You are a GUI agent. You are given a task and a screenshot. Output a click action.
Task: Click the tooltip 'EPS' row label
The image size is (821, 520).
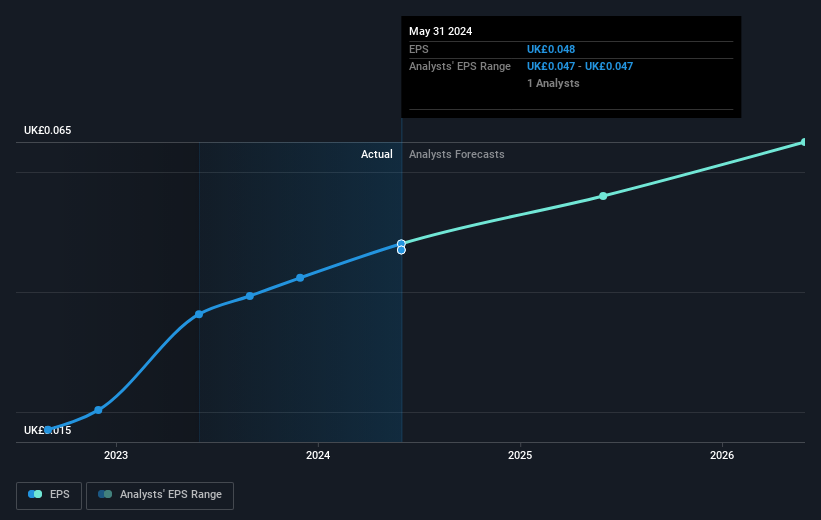click(419, 49)
